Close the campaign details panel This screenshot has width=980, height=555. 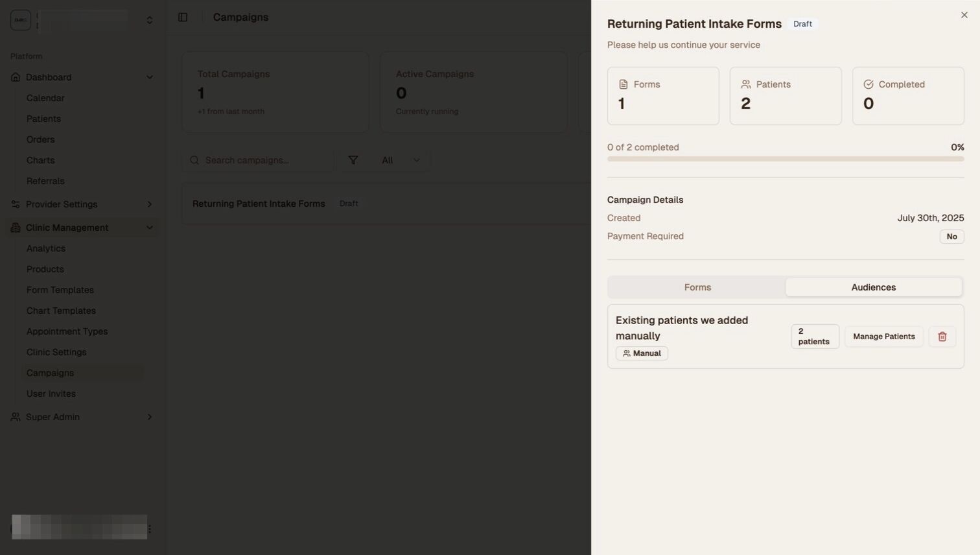[x=964, y=15]
